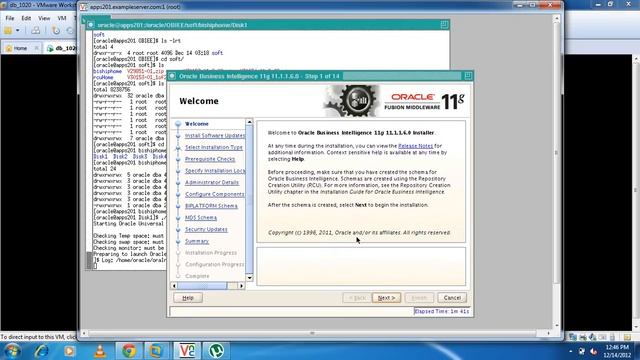This screenshot has width=640, height=360.
Task: Click the Installation Progress step label
Action: click(211, 253)
